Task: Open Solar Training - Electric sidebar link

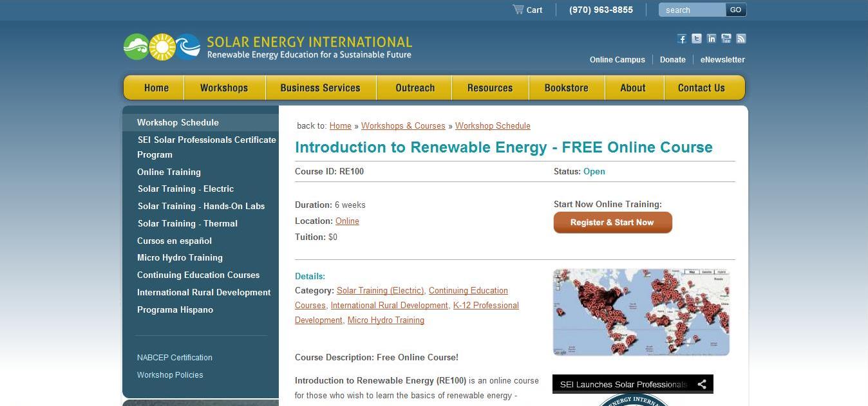Action: [185, 189]
